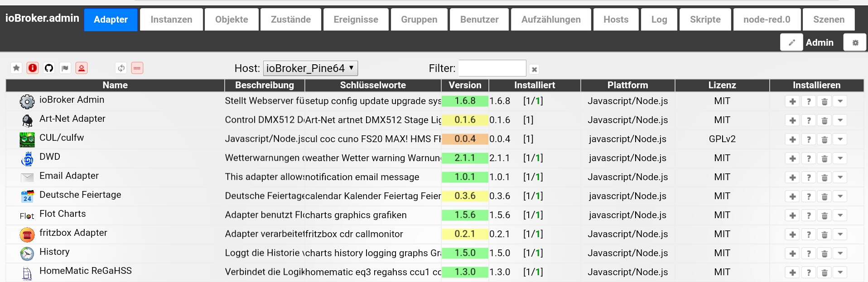Click the star favorites filter icon
Image resolution: width=868 pixels, height=282 pixels.
point(16,68)
